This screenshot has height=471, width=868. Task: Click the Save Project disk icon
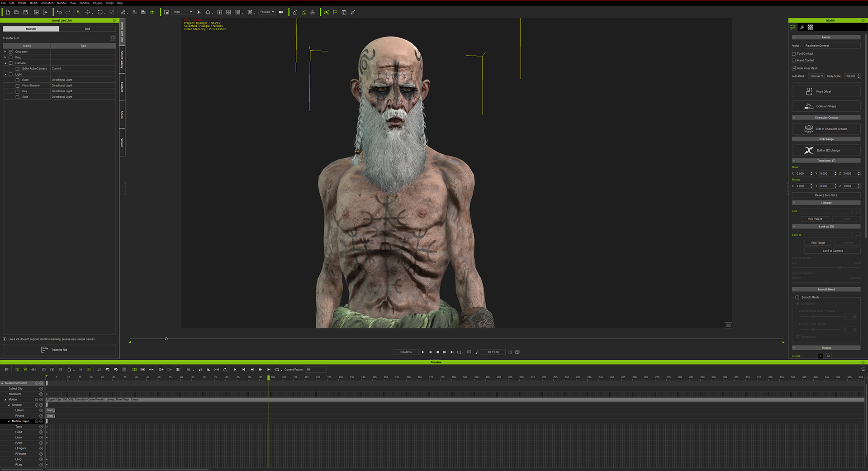tap(26, 12)
